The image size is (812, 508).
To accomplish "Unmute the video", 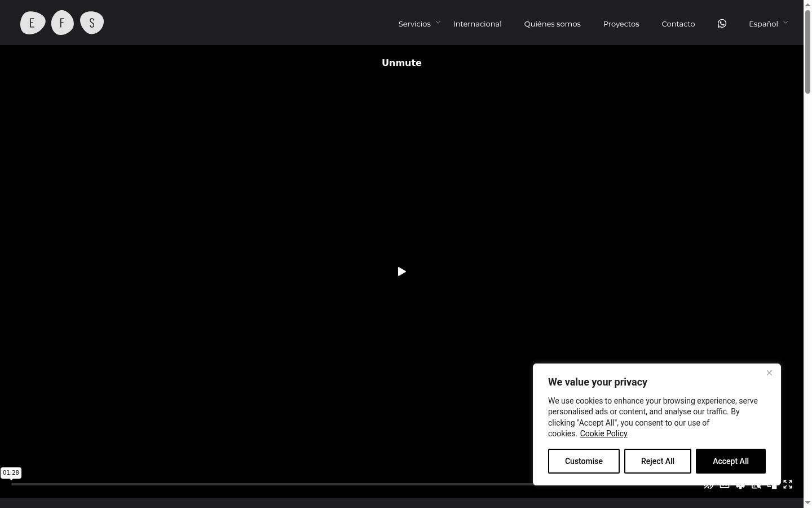I will pos(401,63).
